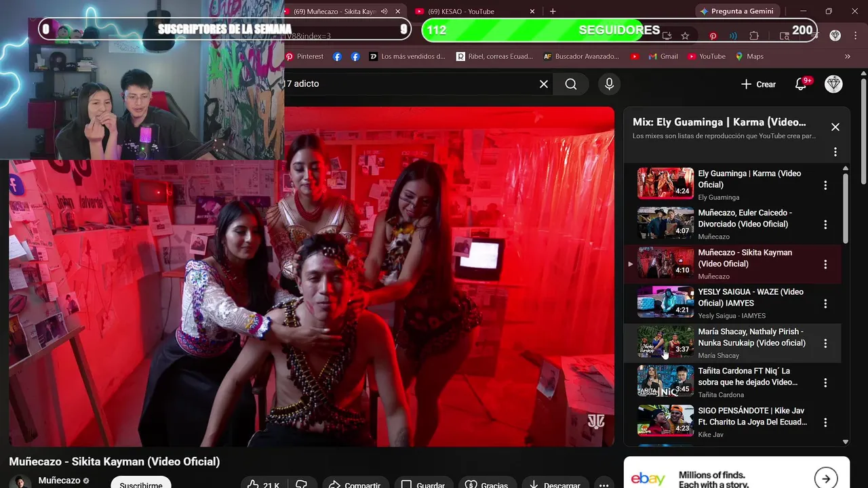868x488 pixels.
Task: Open the Crear menu
Action: coord(758,84)
